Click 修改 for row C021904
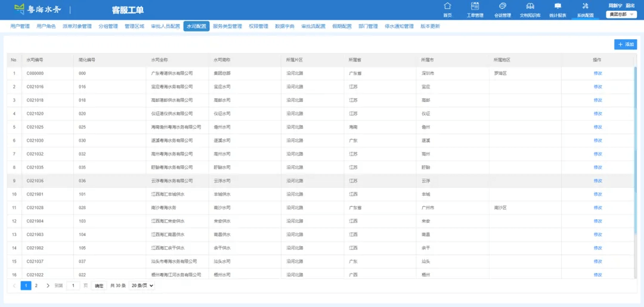Screen dimensions: 644x307 [597, 221]
